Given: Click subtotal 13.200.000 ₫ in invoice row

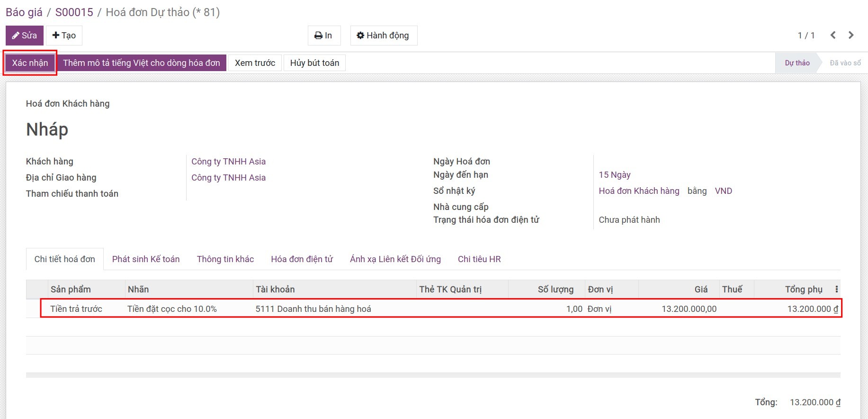Looking at the screenshot, I should click(813, 309).
